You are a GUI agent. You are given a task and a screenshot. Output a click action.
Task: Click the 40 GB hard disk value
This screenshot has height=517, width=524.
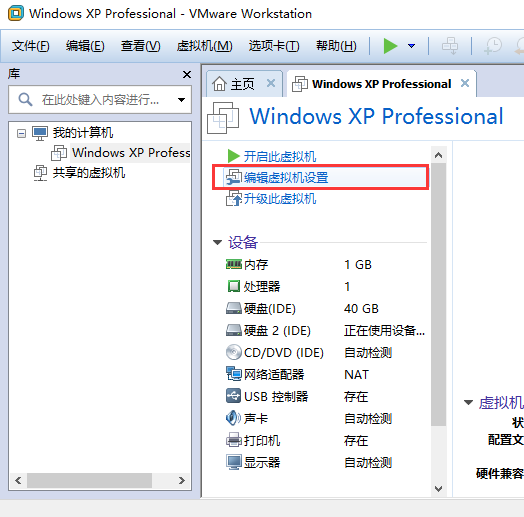tap(361, 308)
